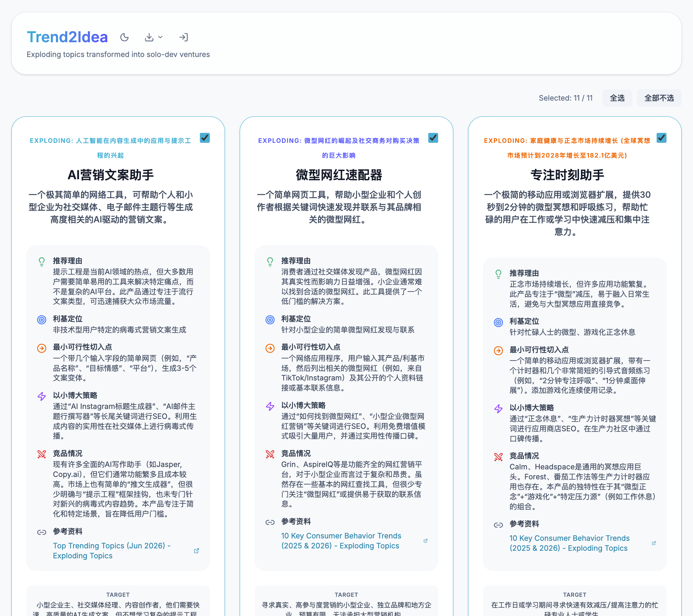Click the AI营销文案助手 card's 参考资料 chain-link icon
This screenshot has width=693, height=616.
coord(42,533)
